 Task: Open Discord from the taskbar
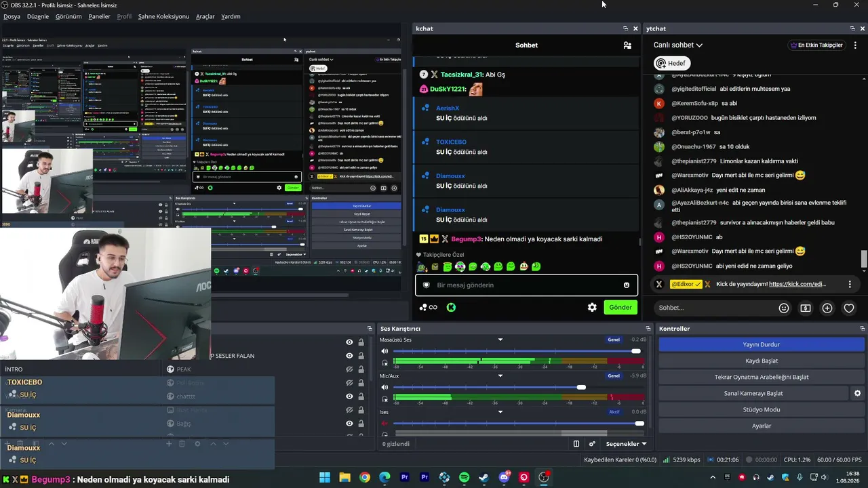(504, 477)
